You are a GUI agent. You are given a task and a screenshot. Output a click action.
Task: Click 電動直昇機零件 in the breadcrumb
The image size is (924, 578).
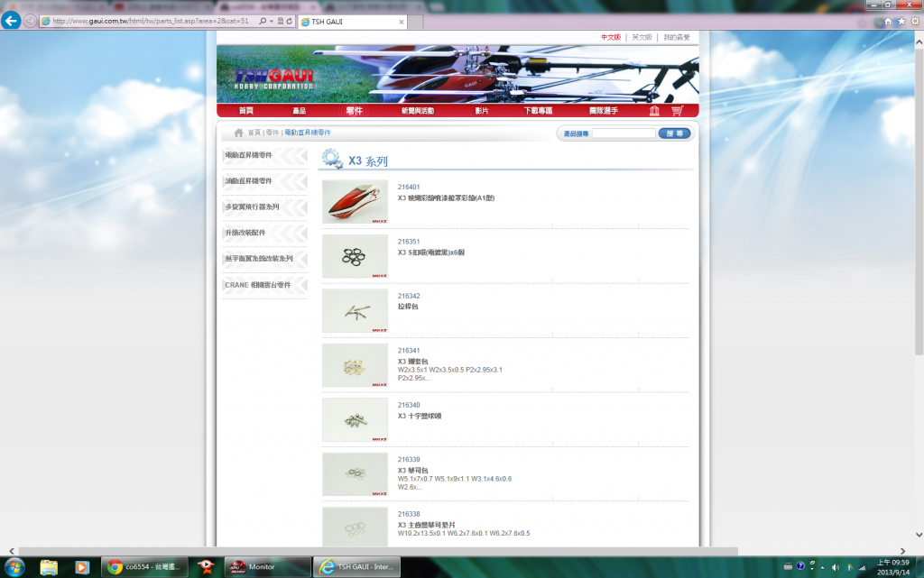[308, 133]
